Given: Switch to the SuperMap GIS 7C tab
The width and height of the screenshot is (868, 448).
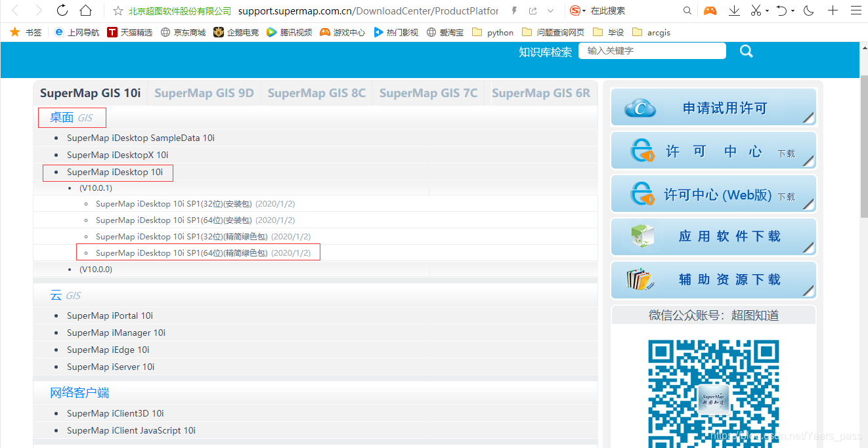Looking at the screenshot, I should (x=429, y=93).
